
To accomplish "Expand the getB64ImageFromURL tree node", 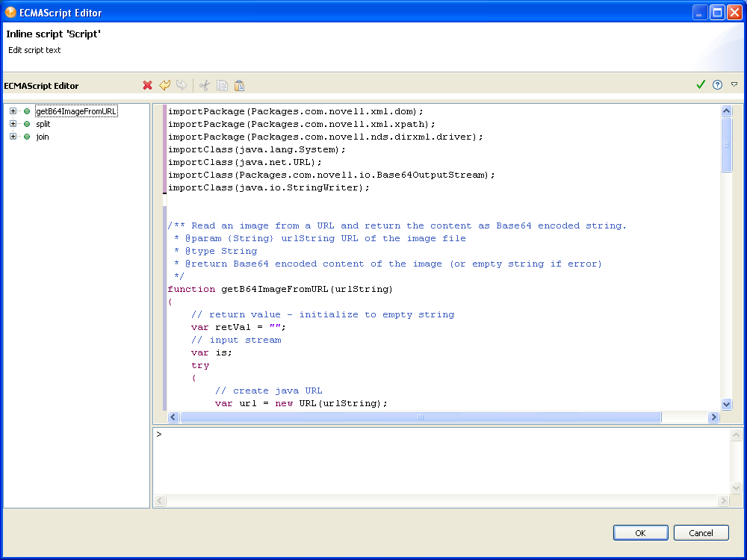I will [13, 111].
